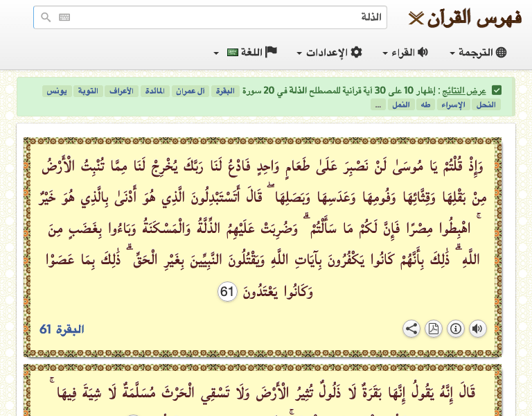Open the on-screen keyboard icon
532x416 pixels.
point(64,17)
